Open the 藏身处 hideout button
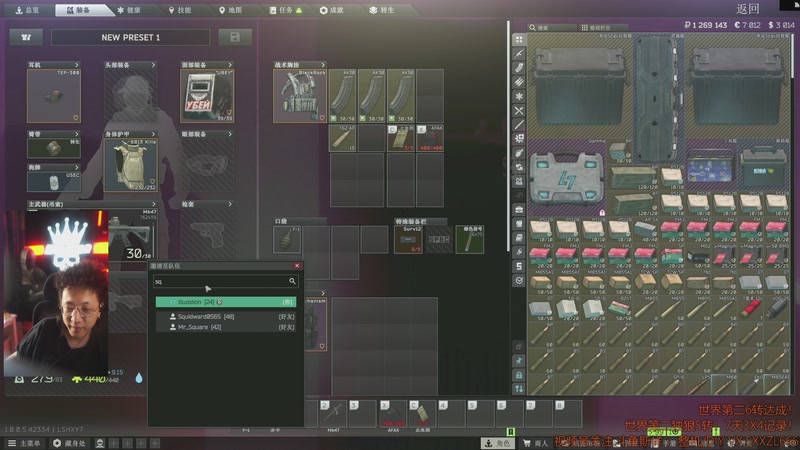Image resolution: width=800 pixels, height=450 pixels. (x=69, y=443)
